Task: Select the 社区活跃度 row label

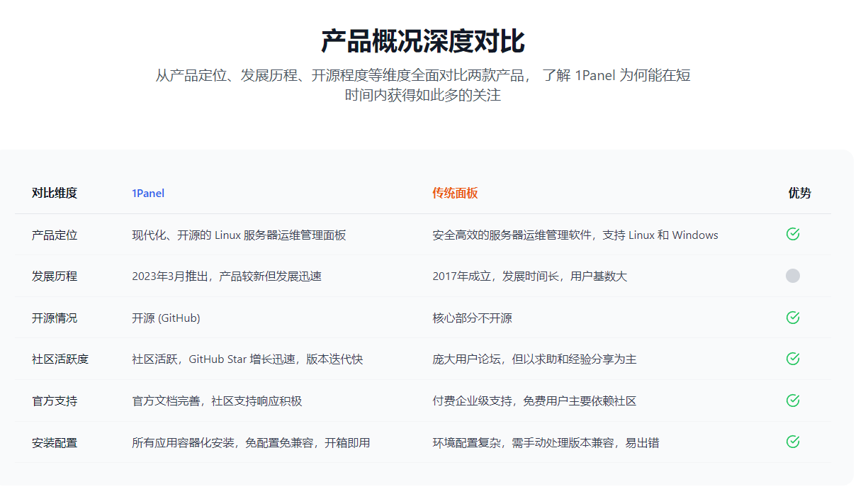Action: 60,359
